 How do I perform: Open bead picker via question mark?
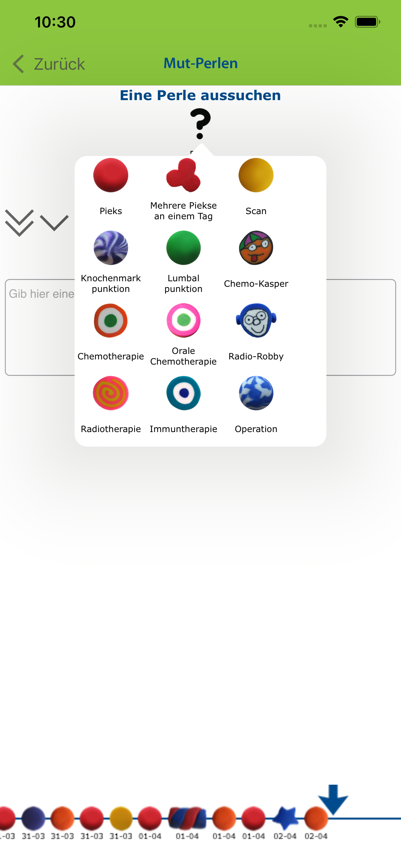[x=200, y=124]
